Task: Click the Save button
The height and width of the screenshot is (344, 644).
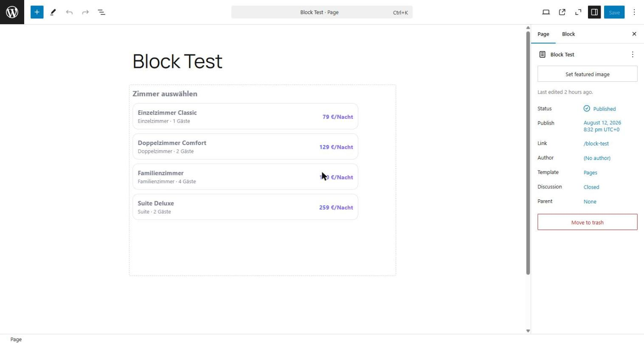Action: (614, 12)
